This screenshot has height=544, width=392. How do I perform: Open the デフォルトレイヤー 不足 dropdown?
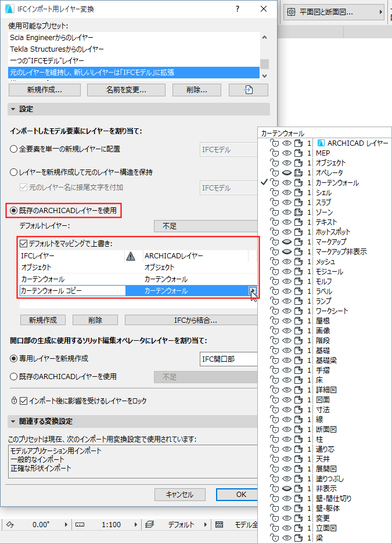tap(206, 226)
